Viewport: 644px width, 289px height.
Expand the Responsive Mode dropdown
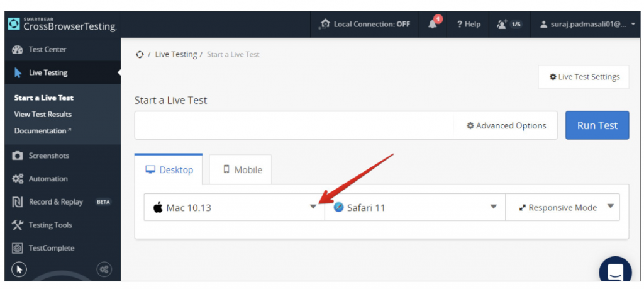(x=562, y=207)
